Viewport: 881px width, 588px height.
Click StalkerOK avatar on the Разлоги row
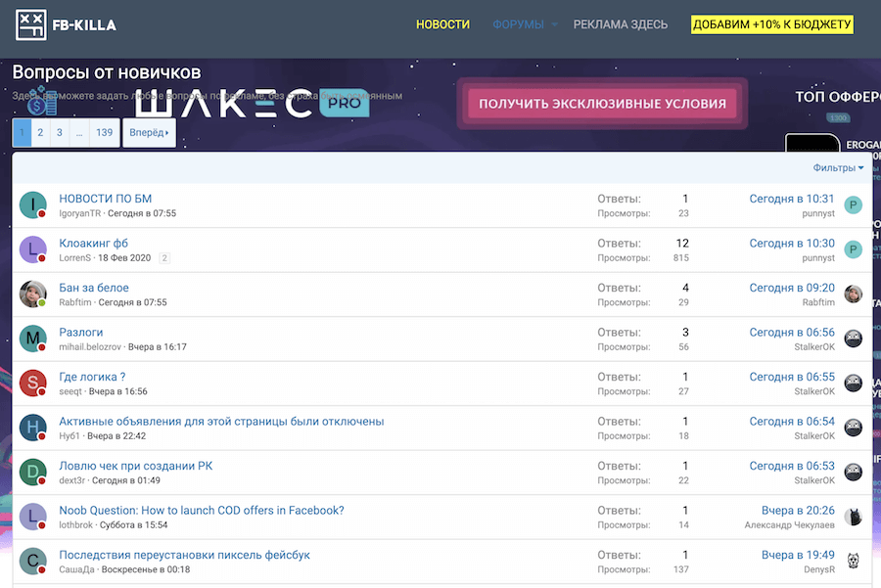[854, 339]
